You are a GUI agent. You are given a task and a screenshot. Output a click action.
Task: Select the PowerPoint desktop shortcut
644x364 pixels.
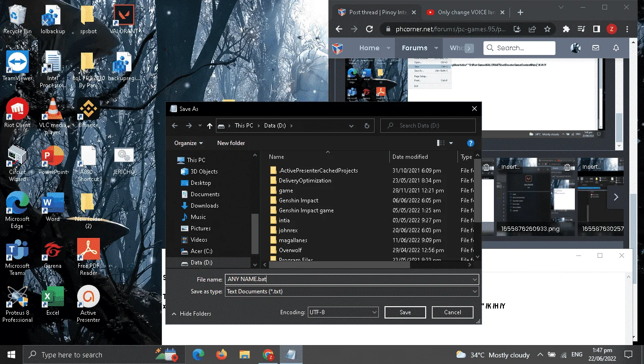point(53,160)
